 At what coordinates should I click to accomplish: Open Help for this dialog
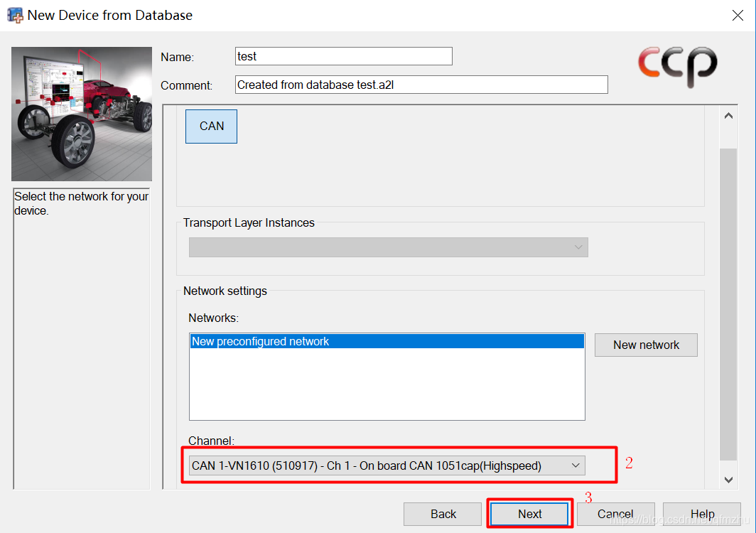(702, 514)
